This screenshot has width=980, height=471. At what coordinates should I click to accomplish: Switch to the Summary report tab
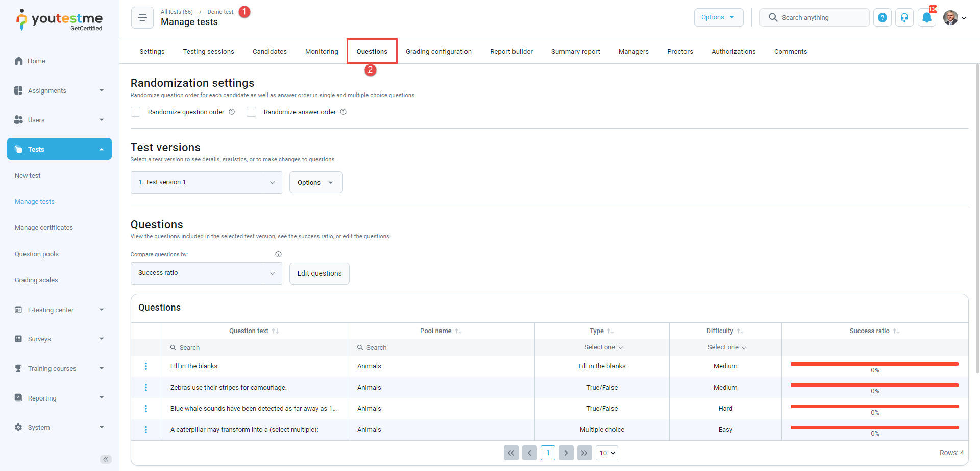[576, 52]
